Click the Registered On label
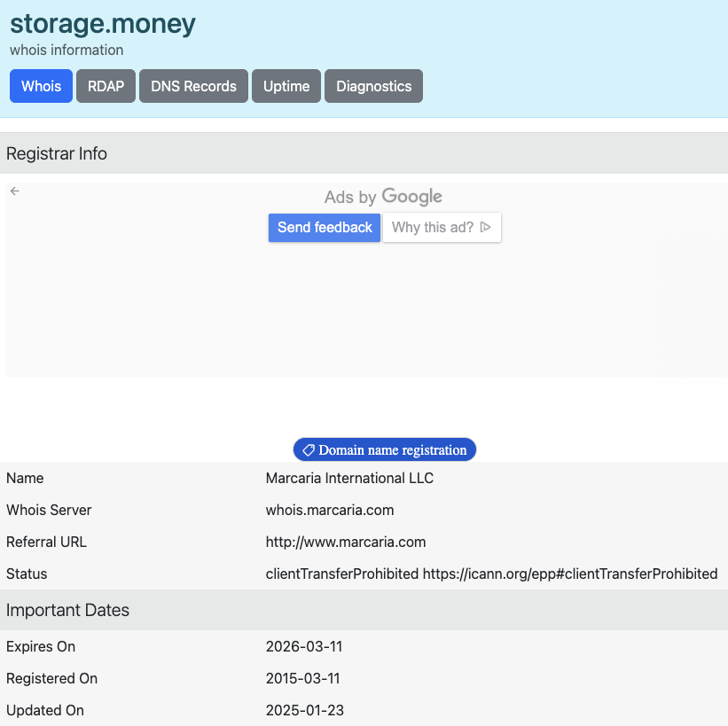 tap(52, 679)
